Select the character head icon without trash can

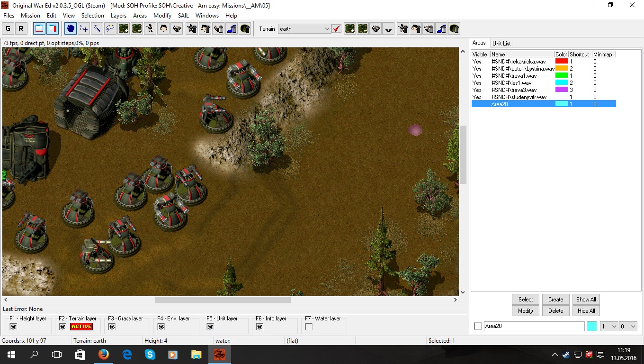[163, 28]
